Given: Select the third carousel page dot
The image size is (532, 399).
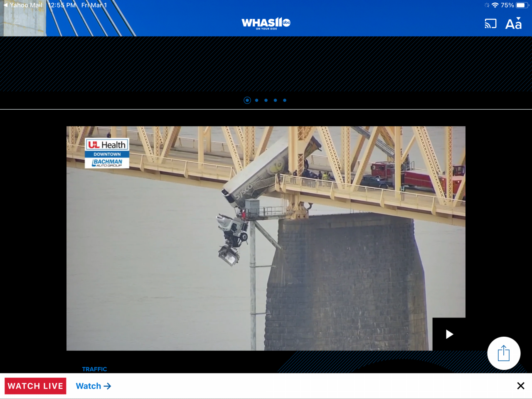Looking at the screenshot, I should tap(266, 100).
